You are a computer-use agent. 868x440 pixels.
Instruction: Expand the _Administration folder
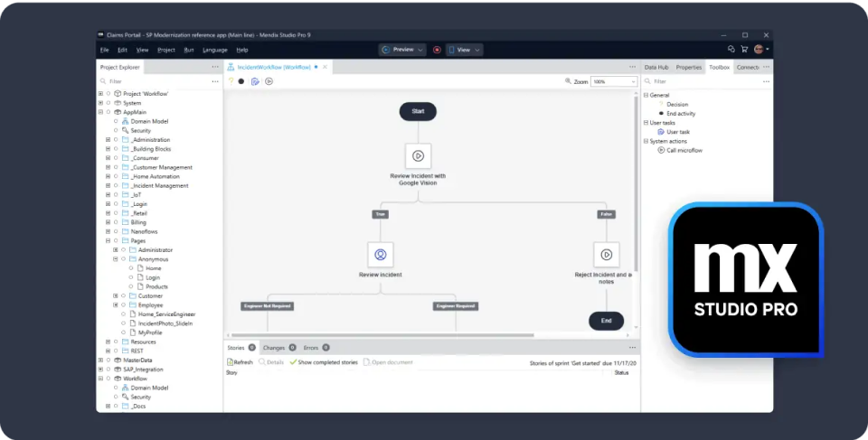[x=108, y=140]
